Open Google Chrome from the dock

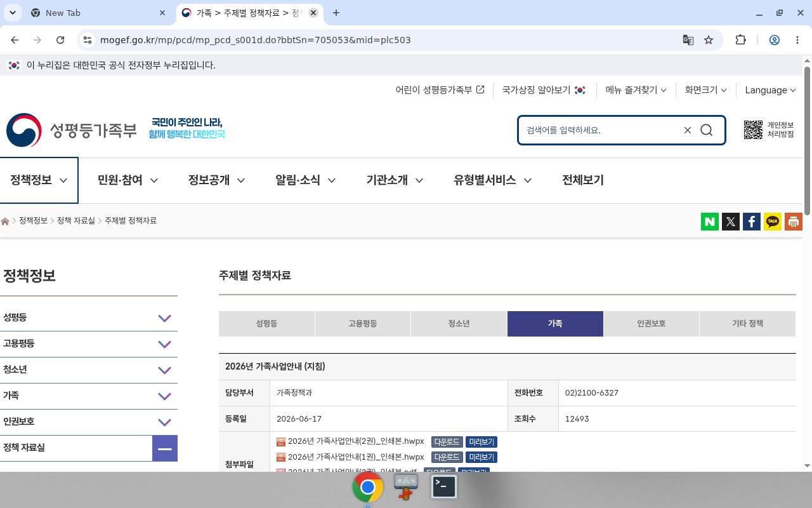(x=368, y=488)
